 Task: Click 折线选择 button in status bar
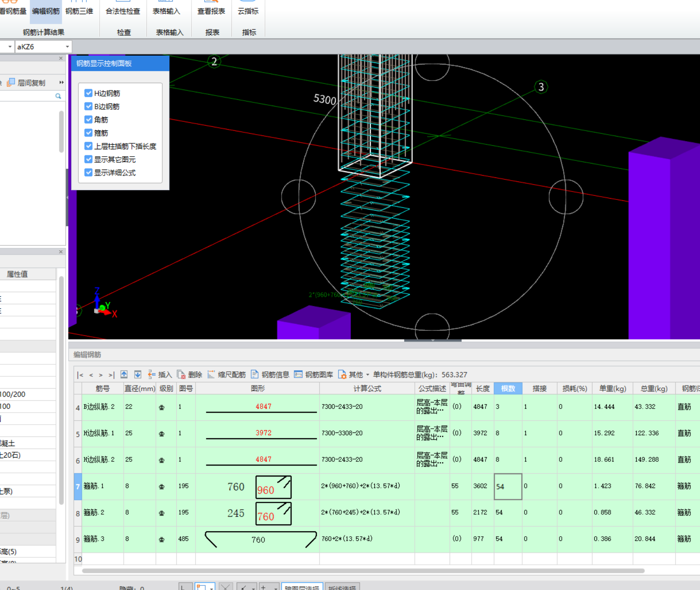click(x=342, y=587)
